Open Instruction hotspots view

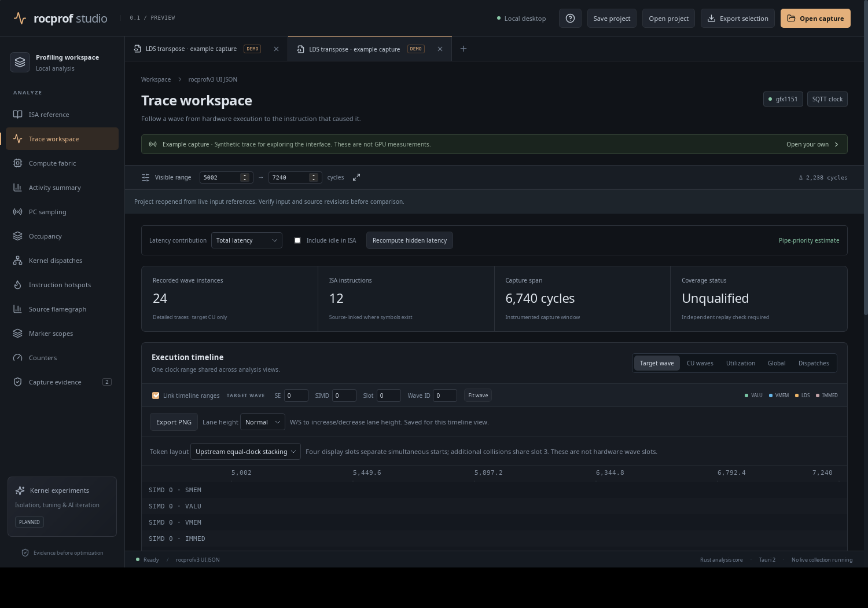click(62, 285)
